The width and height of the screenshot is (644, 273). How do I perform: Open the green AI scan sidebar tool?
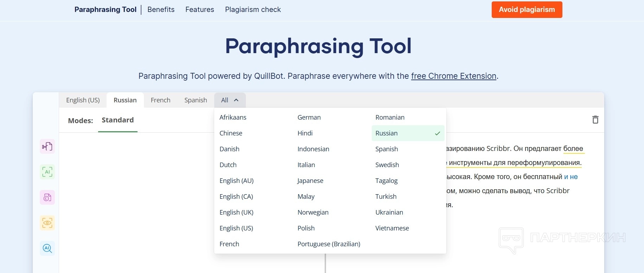coord(47,172)
